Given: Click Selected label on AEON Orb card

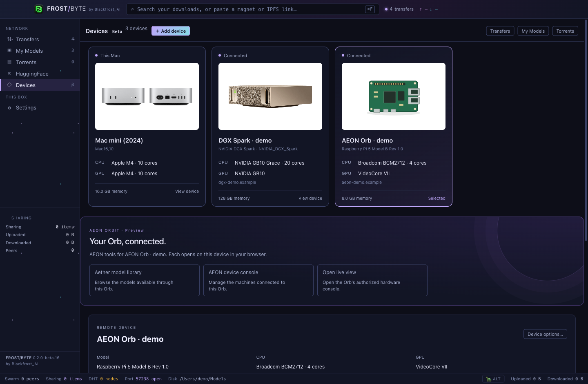Looking at the screenshot, I should (x=437, y=198).
